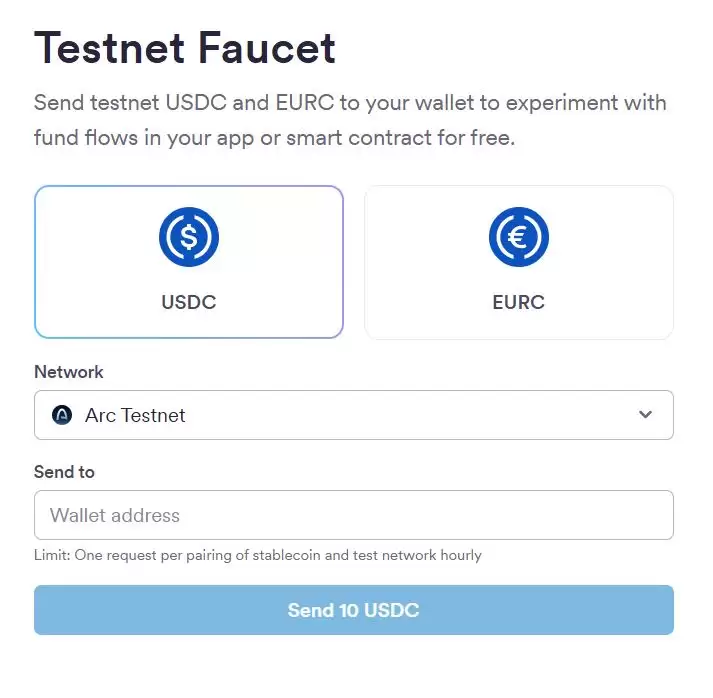
Task: Click the faucet description paragraph
Action: (x=350, y=120)
